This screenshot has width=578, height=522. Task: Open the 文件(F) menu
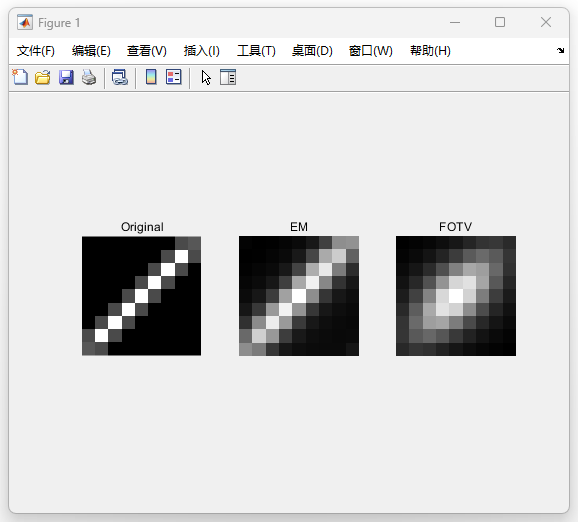coord(36,51)
